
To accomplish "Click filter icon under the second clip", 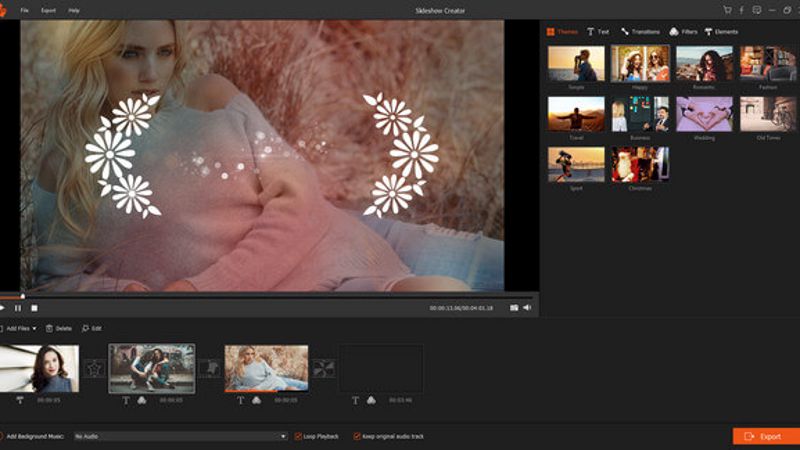I will [142, 401].
